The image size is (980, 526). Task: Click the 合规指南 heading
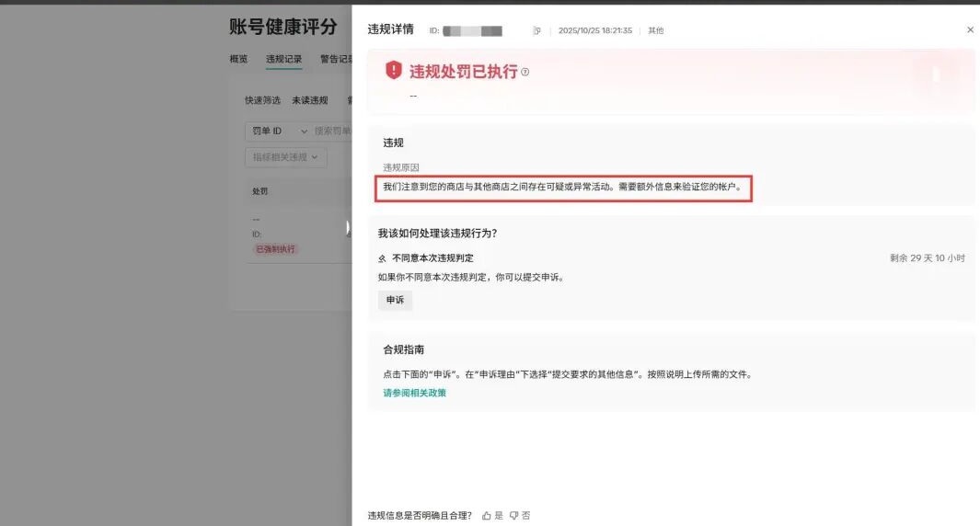[403, 349]
